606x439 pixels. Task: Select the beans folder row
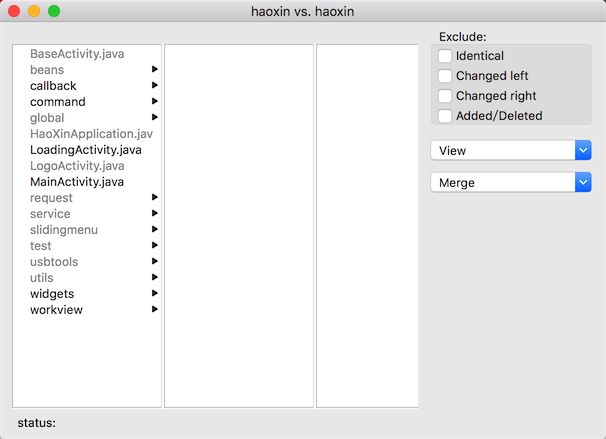point(87,70)
